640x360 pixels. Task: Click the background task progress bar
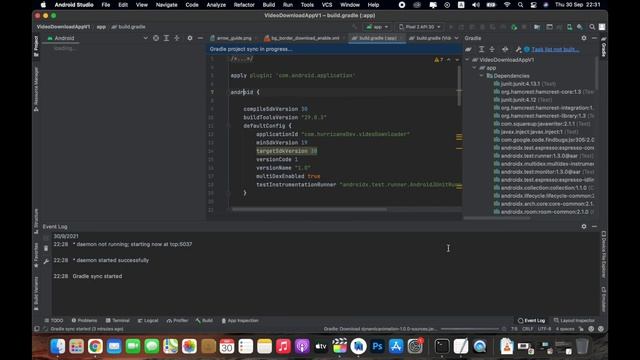point(469,329)
